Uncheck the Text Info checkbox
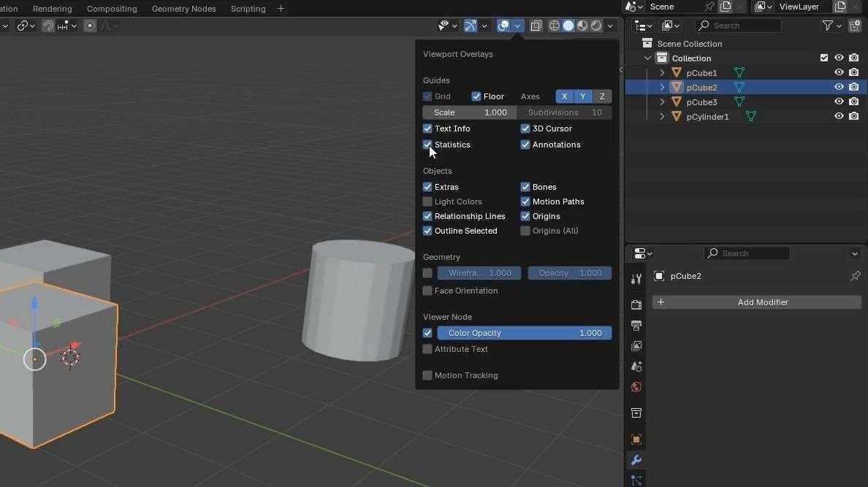 pos(427,129)
